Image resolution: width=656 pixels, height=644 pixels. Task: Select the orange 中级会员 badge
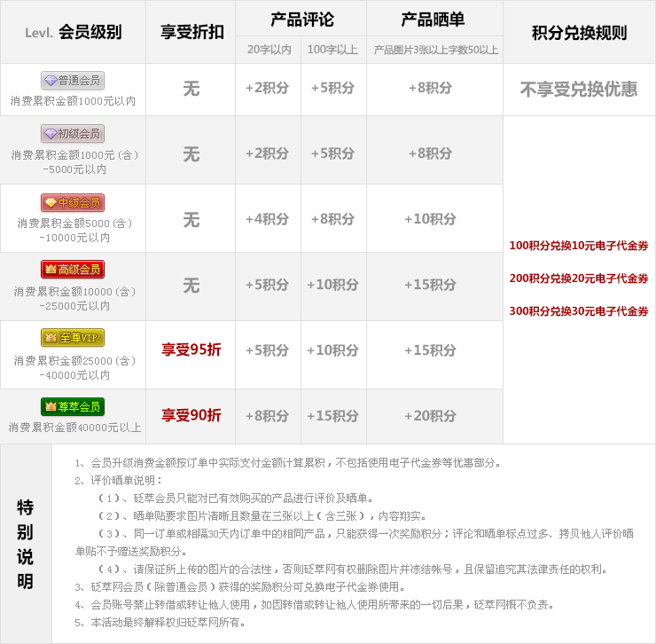coord(73,202)
